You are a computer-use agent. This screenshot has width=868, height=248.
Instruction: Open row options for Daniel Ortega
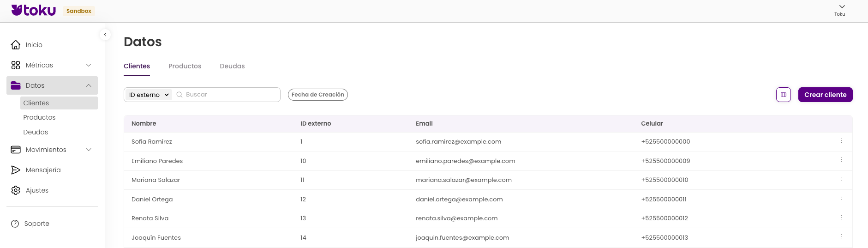(841, 198)
